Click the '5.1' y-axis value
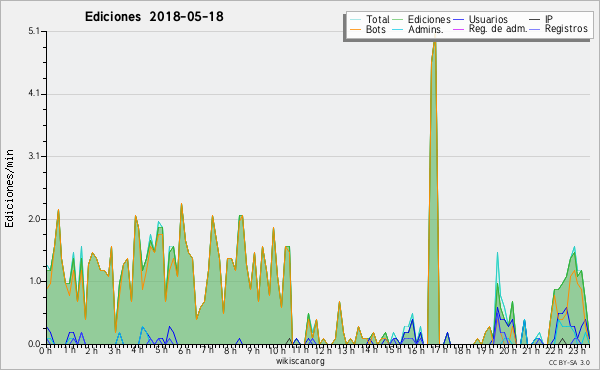Image resolution: width=600 pixels, height=370 pixels. tap(34, 31)
